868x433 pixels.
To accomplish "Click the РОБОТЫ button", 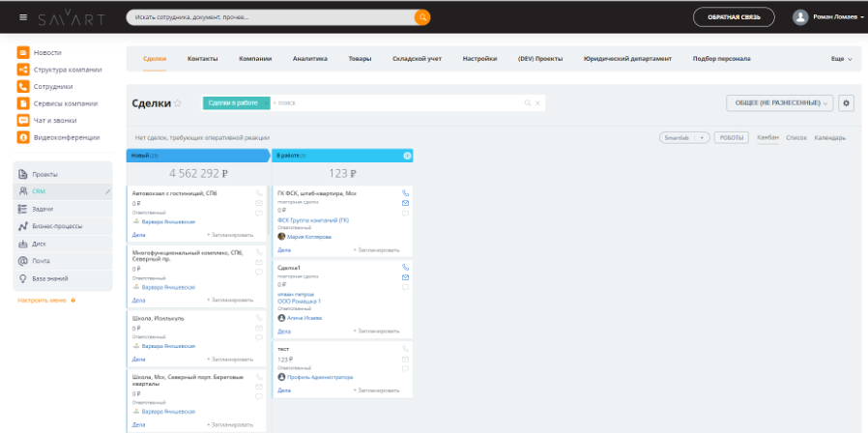I will coord(732,138).
